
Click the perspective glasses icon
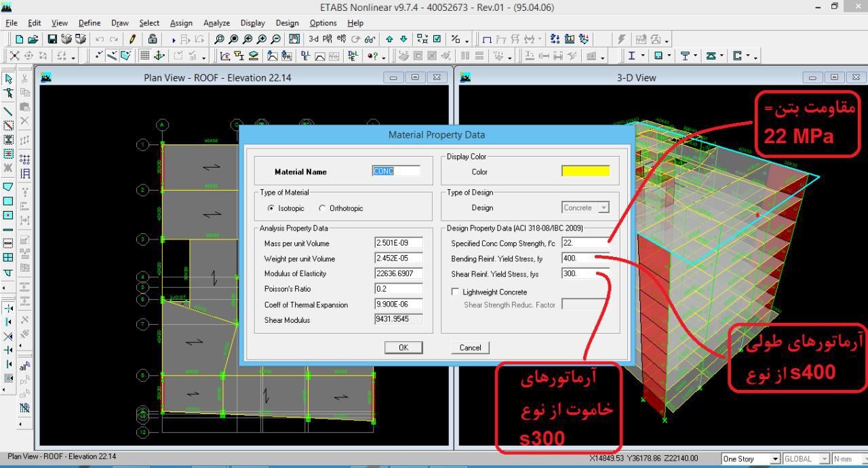(370, 39)
